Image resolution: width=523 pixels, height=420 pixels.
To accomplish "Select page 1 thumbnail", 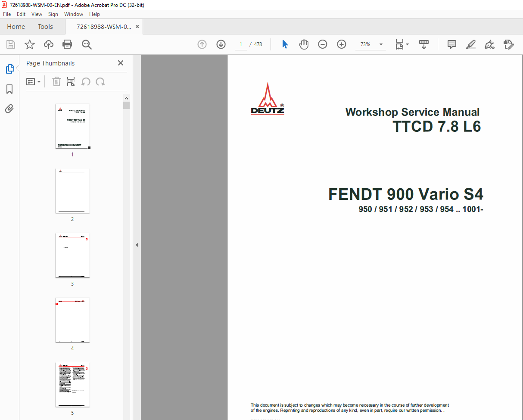I will coord(72,126).
